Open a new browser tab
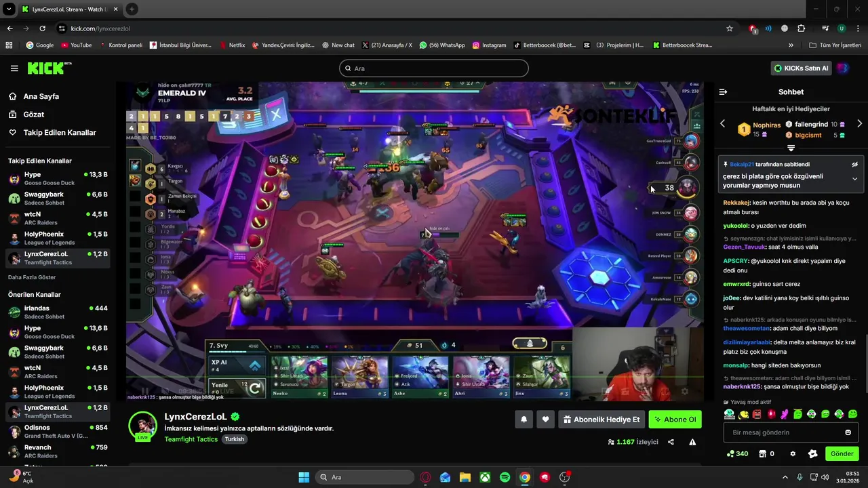Viewport: 868px width, 488px height. [x=132, y=9]
